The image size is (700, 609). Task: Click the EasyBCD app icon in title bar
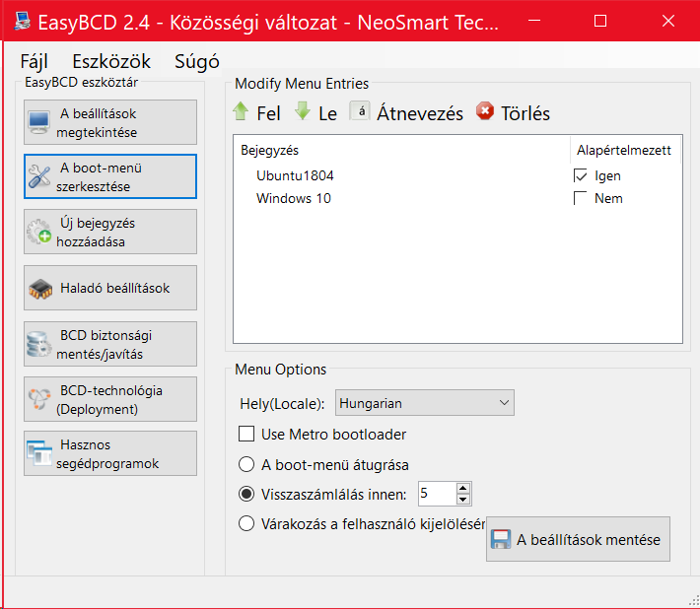[x=23, y=21]
